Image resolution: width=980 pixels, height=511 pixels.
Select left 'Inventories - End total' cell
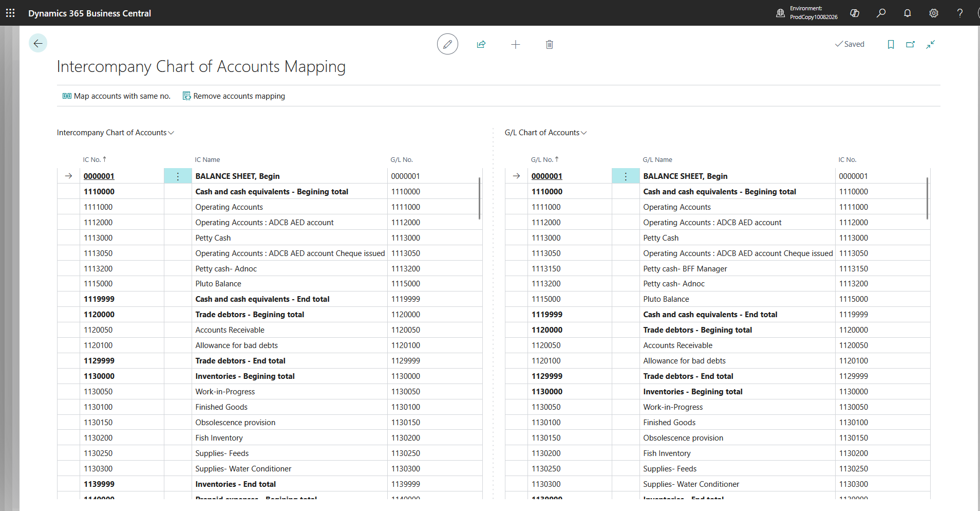pos(290,484)
